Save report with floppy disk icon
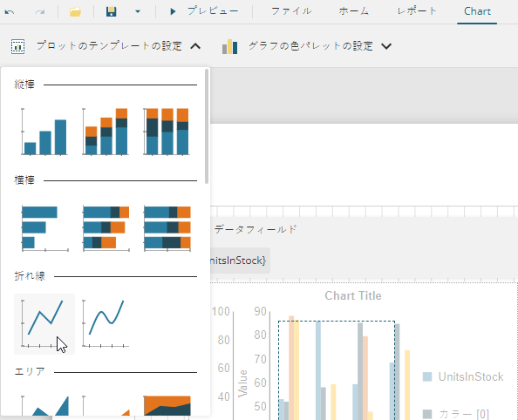518x420 pixels. tap(112, 12)
